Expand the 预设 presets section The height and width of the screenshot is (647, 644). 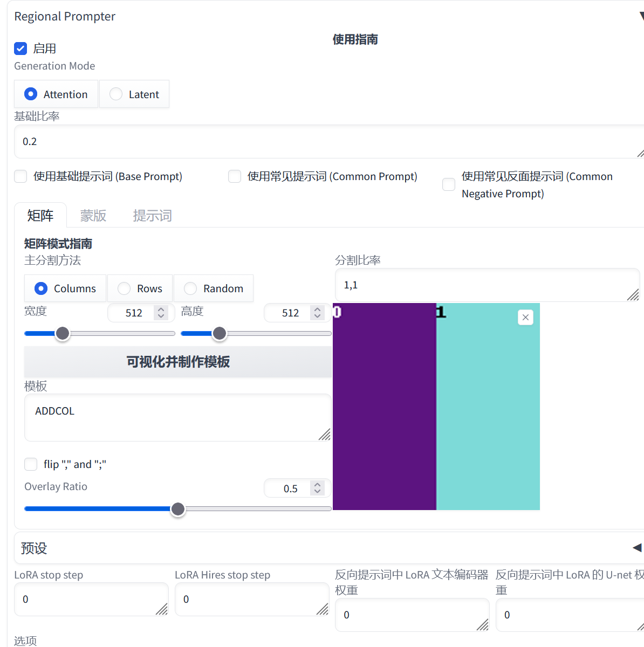point(637,548)
